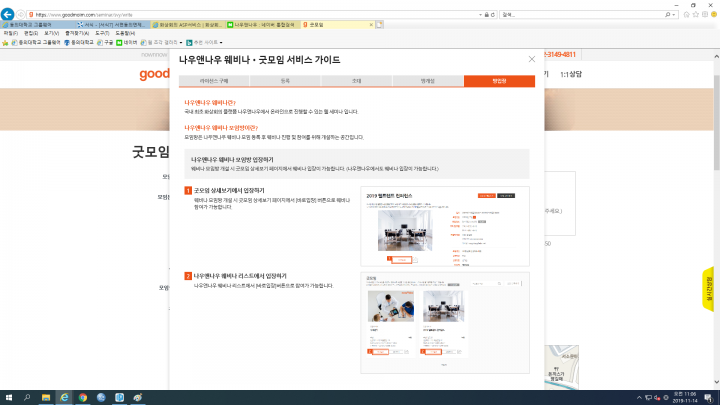The height and width of the screenshot is (405, 720).
Task: Open the address bar history dropdown arrow
Action: 480,15
